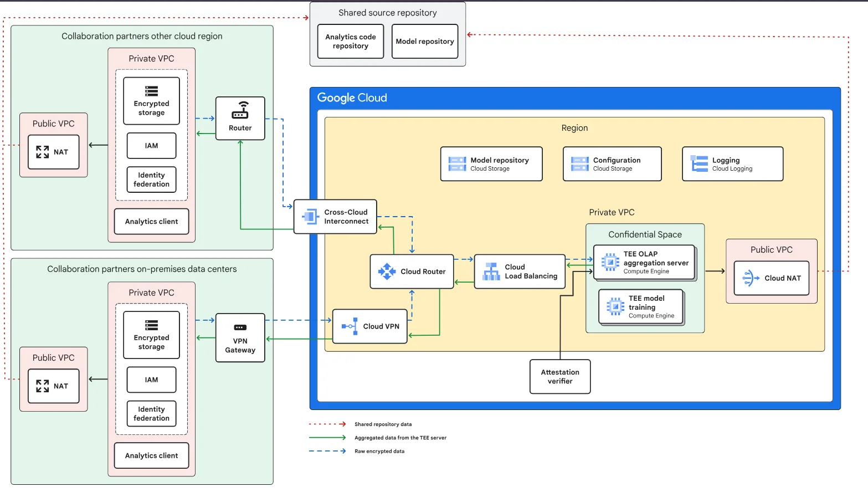Viewport: 868px width, 492px height.
Task: Click the red Shared repository data legend line
Action: [x=327, y=424]
